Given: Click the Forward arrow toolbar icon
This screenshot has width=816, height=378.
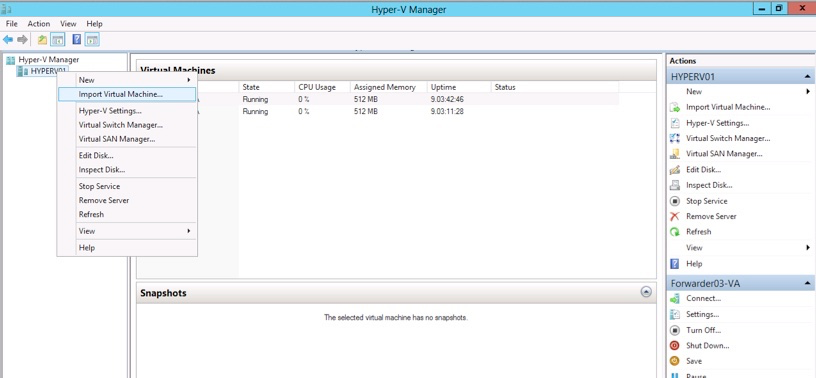Looking at the screenshot, I should 22,40.
